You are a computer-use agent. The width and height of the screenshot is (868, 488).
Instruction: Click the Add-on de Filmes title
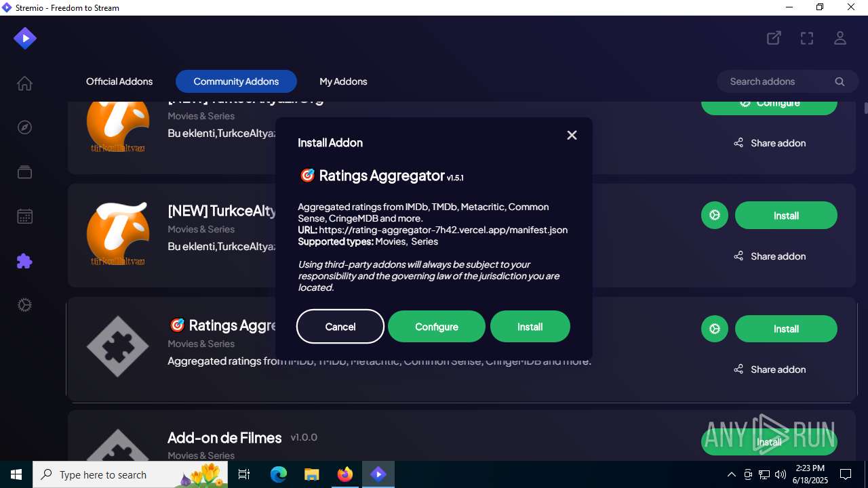click(x=224, y=438)
